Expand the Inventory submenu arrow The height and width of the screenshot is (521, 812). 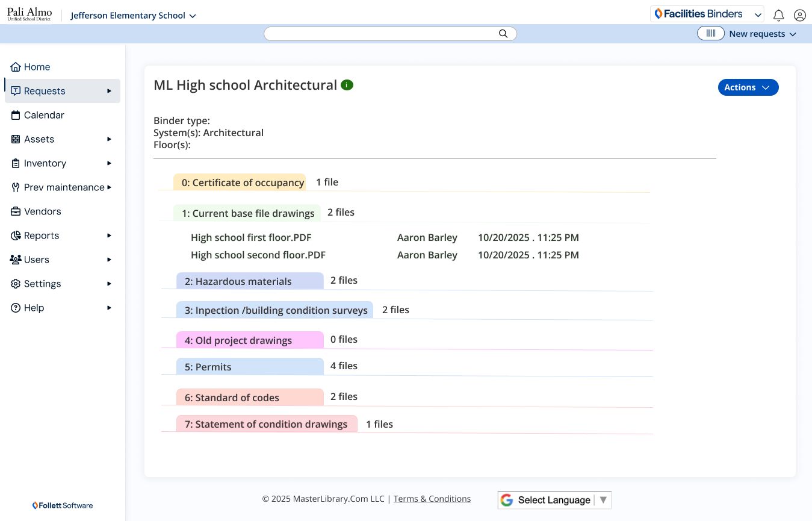pyautogui.click(x=109, y=163)
